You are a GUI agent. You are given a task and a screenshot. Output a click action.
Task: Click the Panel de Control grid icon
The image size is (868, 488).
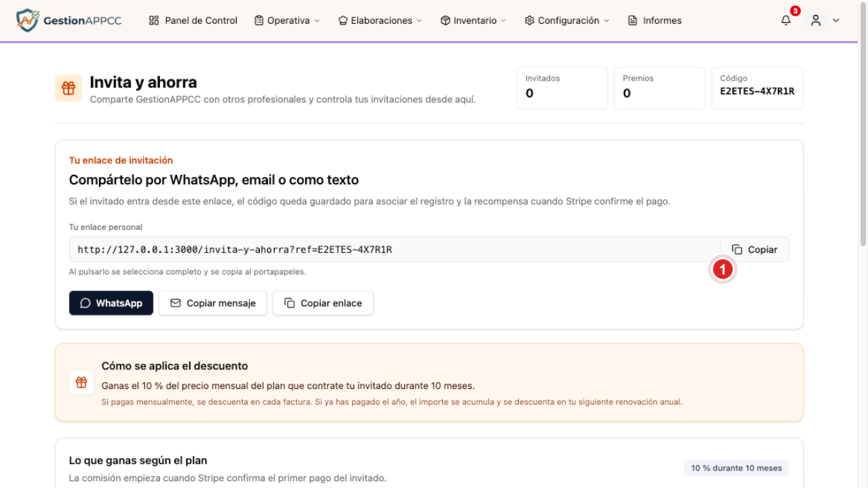click(154, 20)
